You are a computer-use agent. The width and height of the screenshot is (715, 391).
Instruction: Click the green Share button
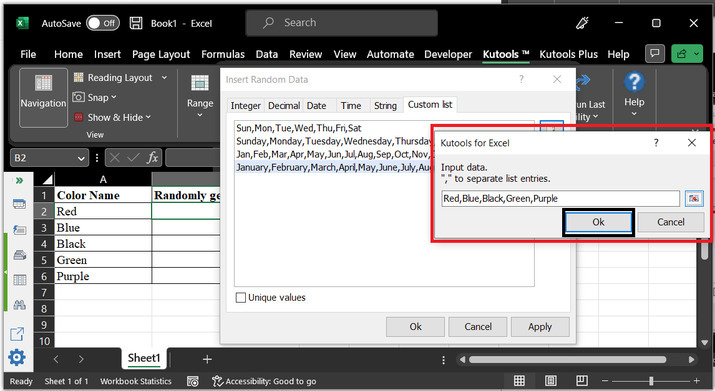click(687, 54)
